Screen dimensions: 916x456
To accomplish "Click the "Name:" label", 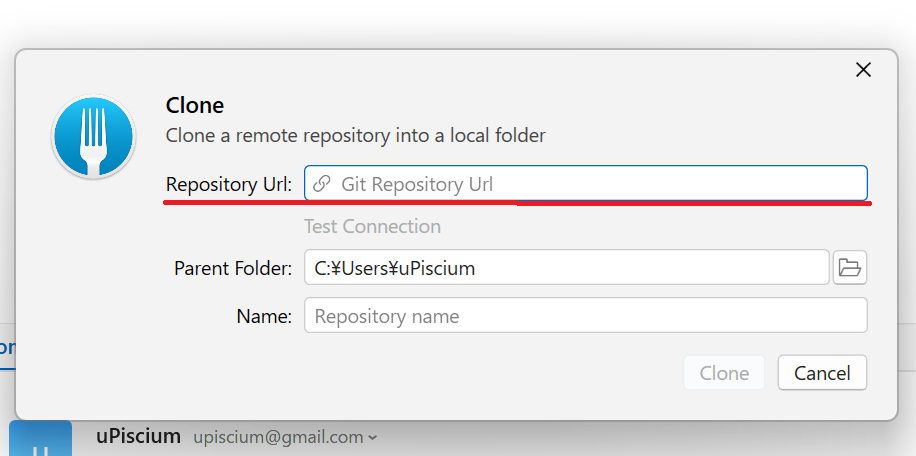I will [264, 316].
